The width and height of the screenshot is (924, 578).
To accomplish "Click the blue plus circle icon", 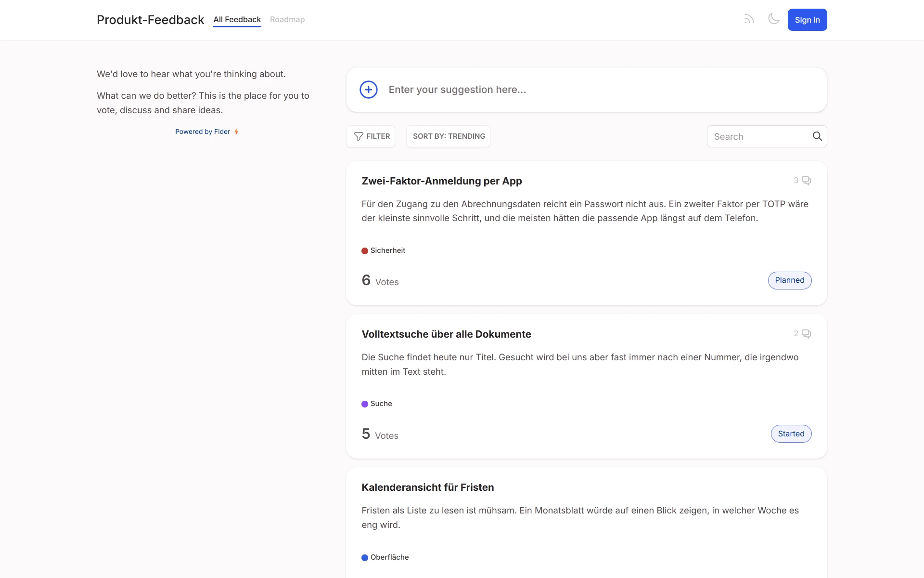I will point(369,90).
